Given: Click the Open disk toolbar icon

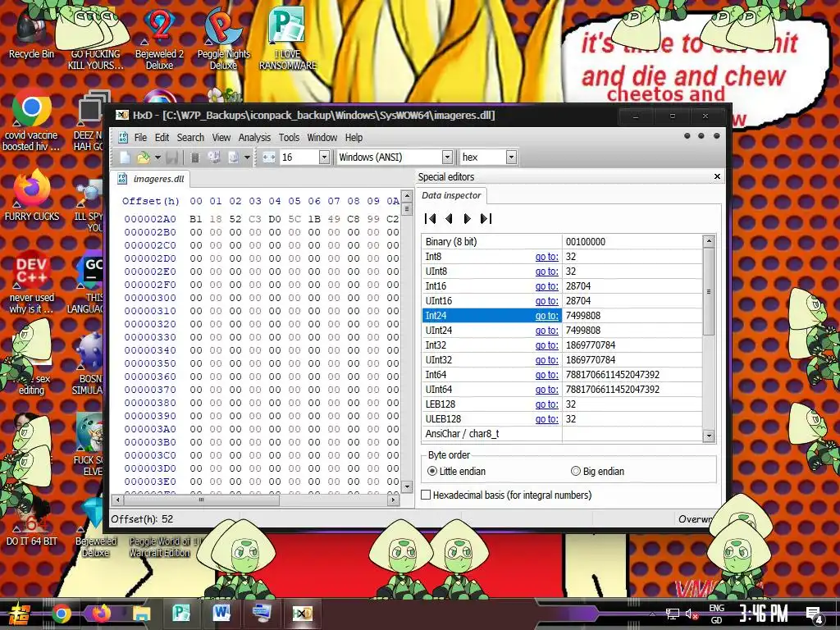Looking at the screenshot, I should click(x=214, y=157).
